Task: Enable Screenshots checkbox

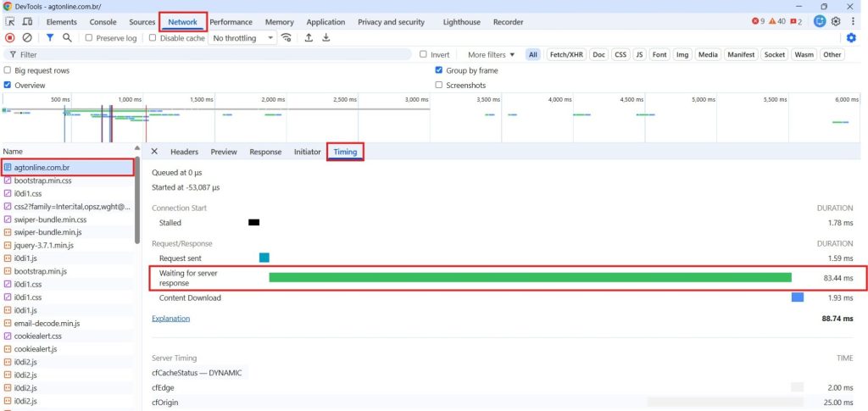Action: coord(439,86)
